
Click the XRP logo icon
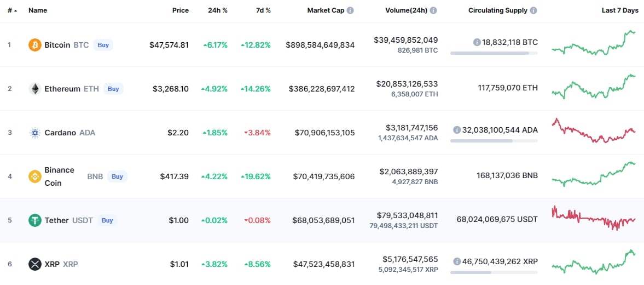[x=35, y=264]
